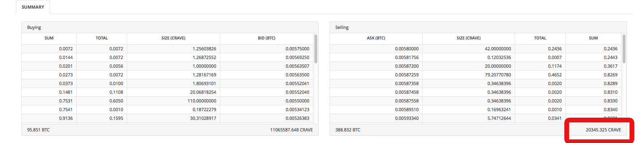Screen dimensions: 644x143
Task: Open the SUMMARY tab
Action: 33,7
